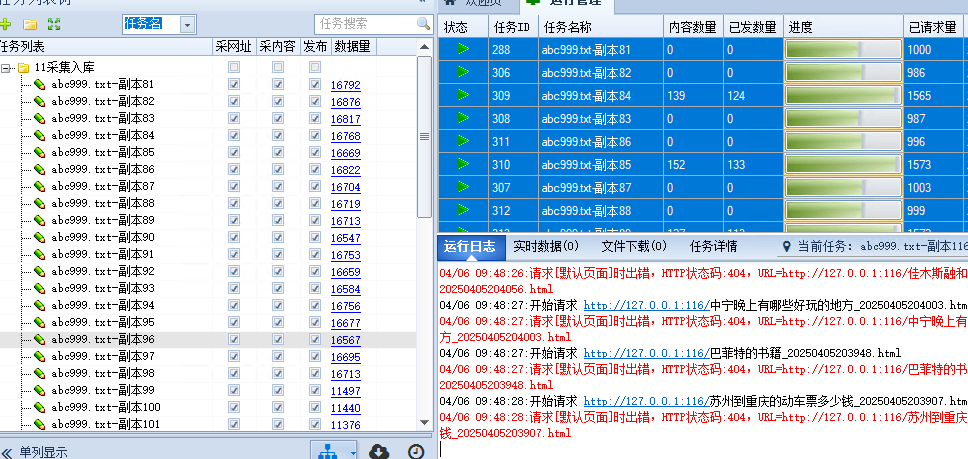Sort by the 进度 column header

(843, 27)
